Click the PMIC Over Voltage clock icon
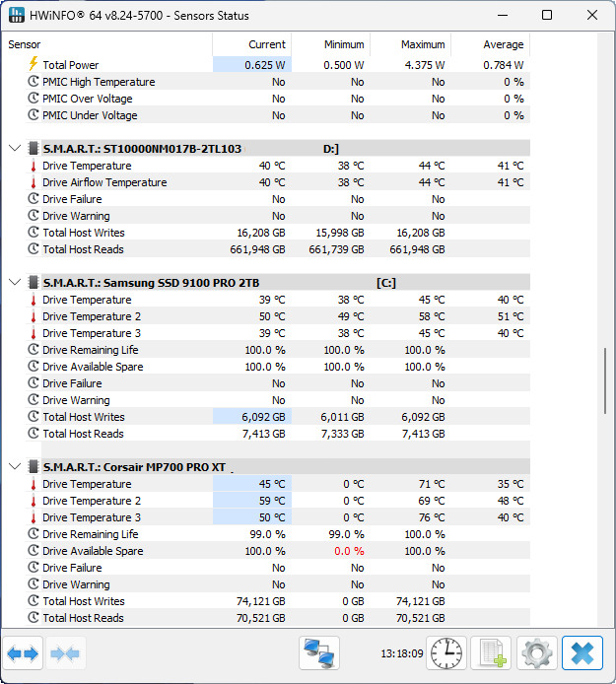616x684 pixels. pos(34,99)
